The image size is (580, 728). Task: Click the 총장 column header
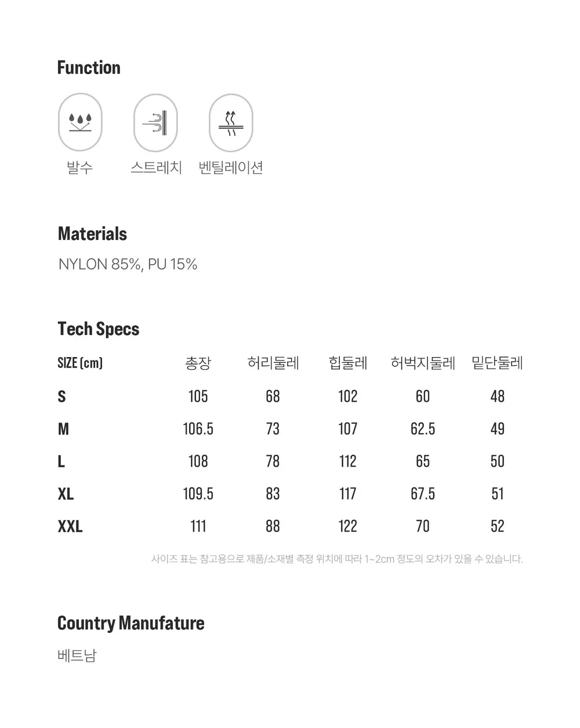point(198,363)
